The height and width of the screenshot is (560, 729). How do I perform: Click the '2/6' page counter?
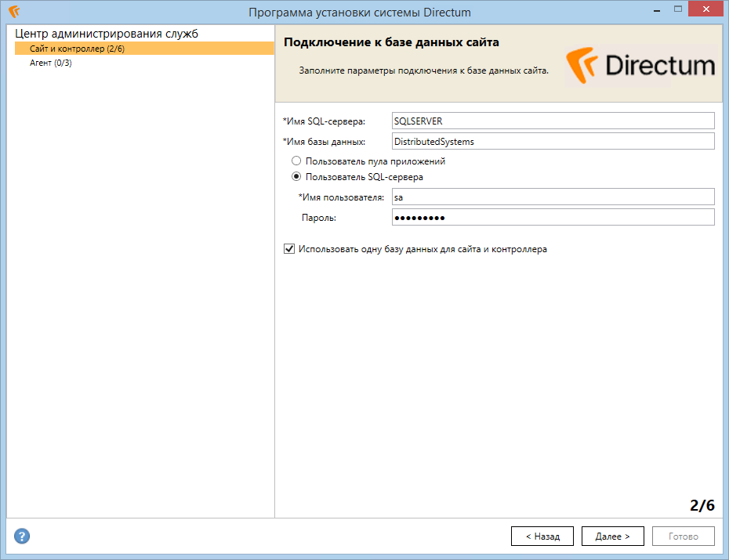pos(702,505)
